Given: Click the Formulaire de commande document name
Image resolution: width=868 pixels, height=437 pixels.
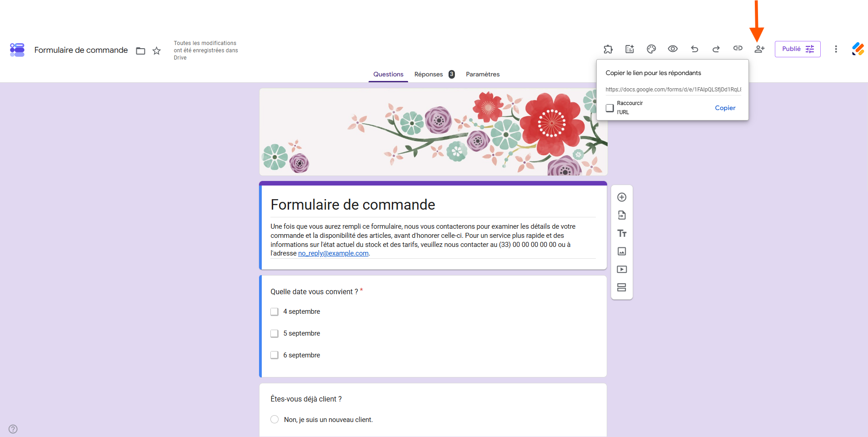Looking at the screenshot, I should pyautogui.click(x=81, y=50).
